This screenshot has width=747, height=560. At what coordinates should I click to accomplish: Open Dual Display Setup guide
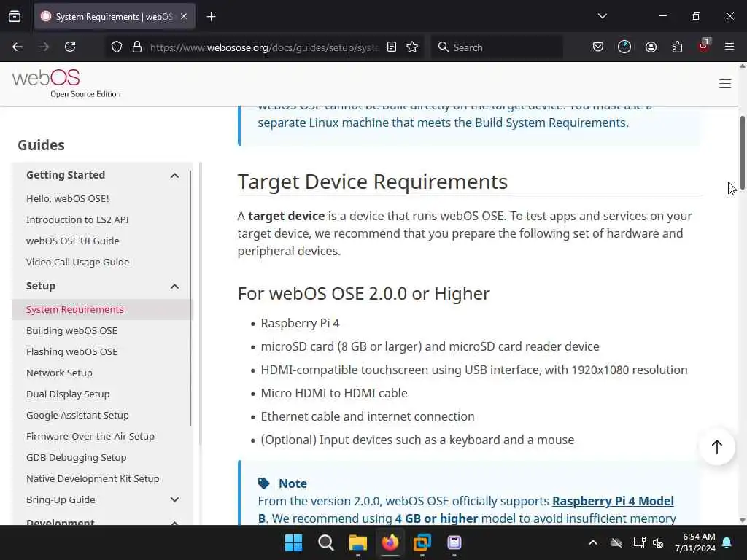(68, 394)
